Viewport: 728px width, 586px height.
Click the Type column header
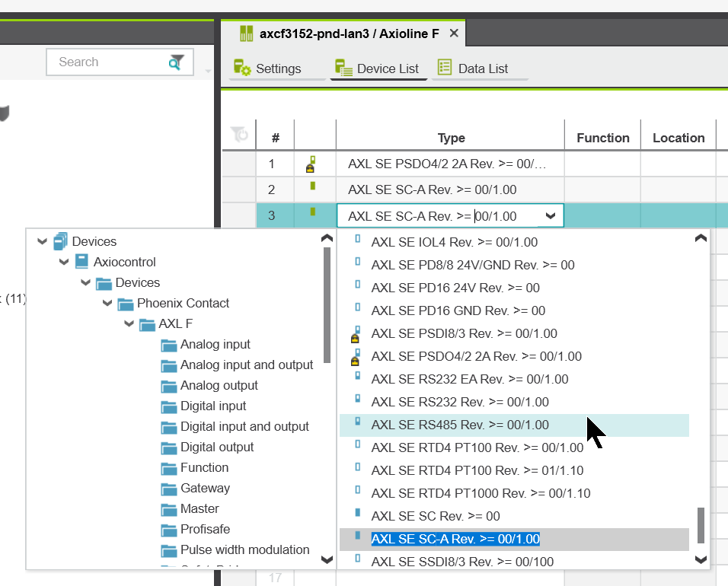(x=451, y=138)
